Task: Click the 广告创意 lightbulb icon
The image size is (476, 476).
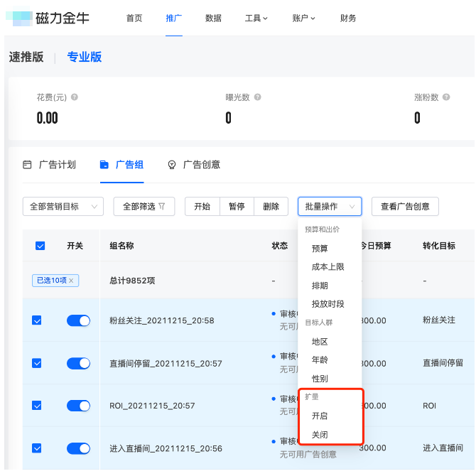Action: [172, 165]
